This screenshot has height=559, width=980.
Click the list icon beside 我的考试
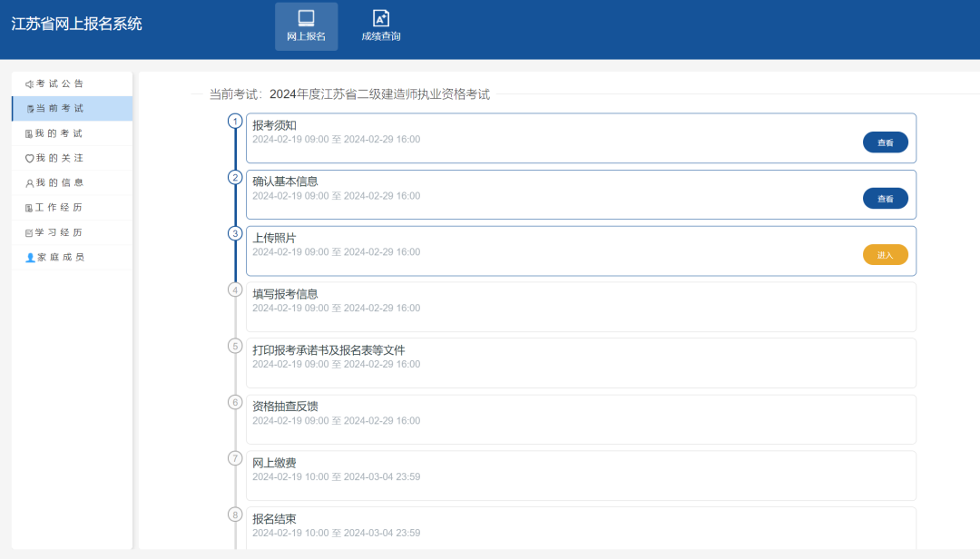29,133
